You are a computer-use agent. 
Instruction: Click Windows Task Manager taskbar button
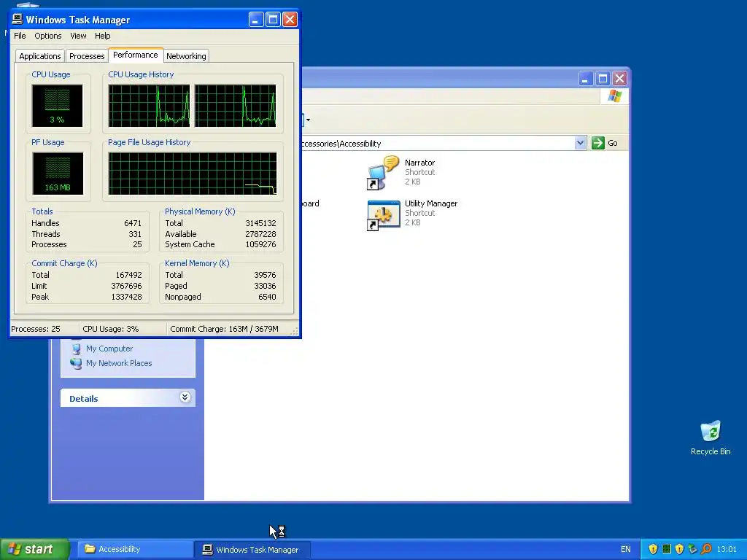click(x=252, y=549)
